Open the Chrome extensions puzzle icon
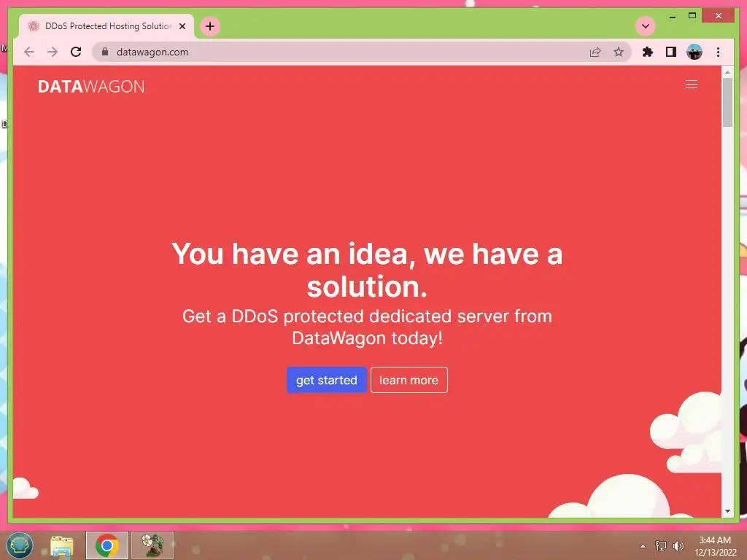The height and width of the screenshot is (560, 747). click(648, 52)
